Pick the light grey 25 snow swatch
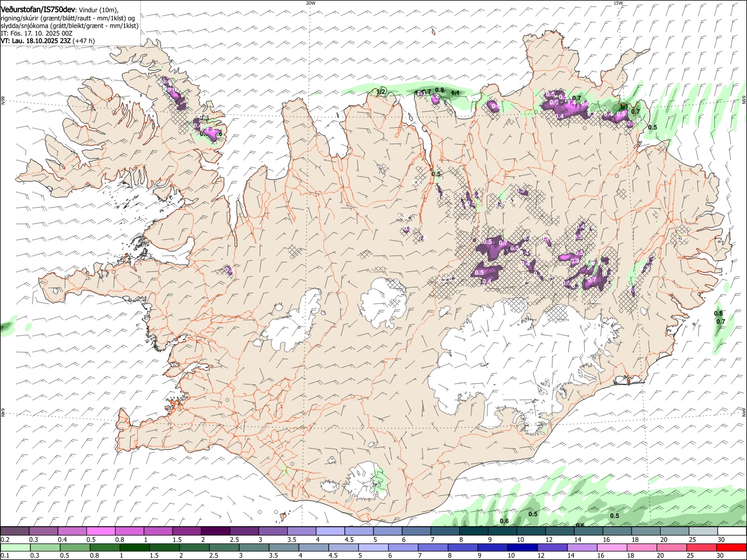747x560 pixels. point(703,531)
